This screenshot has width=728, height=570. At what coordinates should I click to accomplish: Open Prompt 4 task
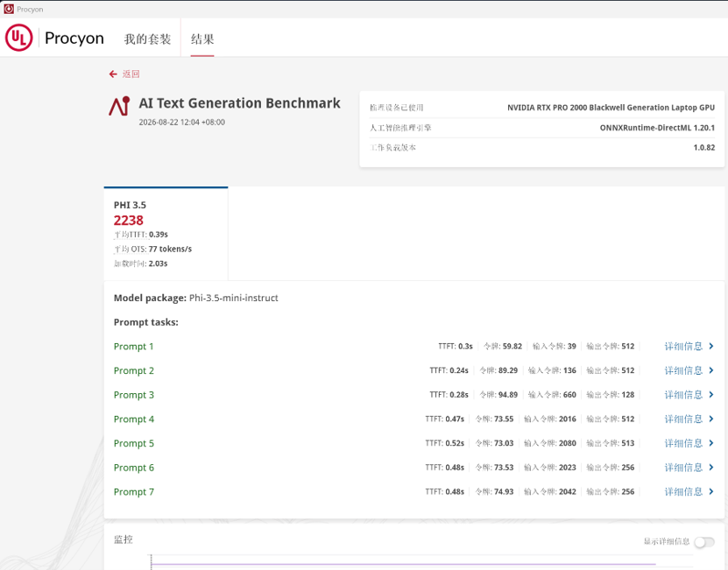click(x=134, y=419)
